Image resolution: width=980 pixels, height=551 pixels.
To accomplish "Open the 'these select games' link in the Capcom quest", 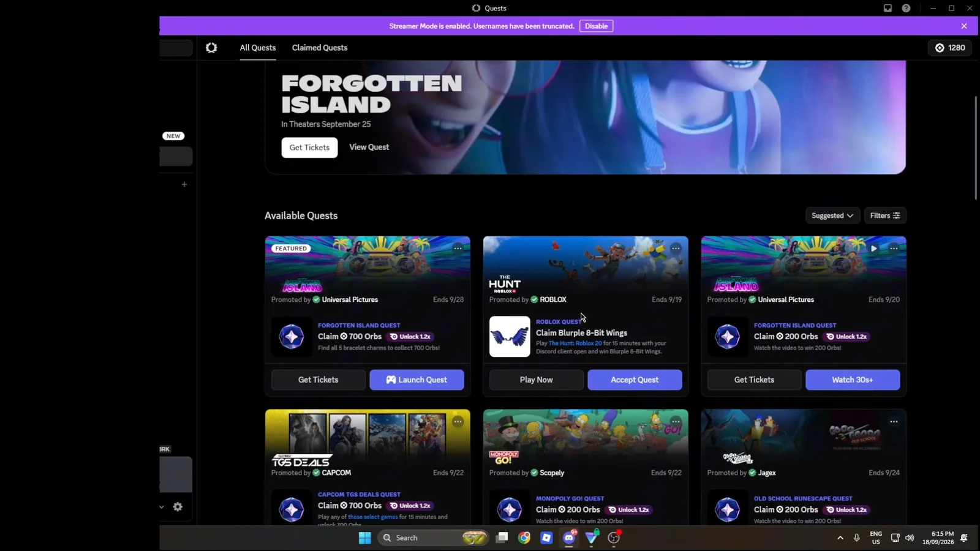I will (x=373, y=517).
